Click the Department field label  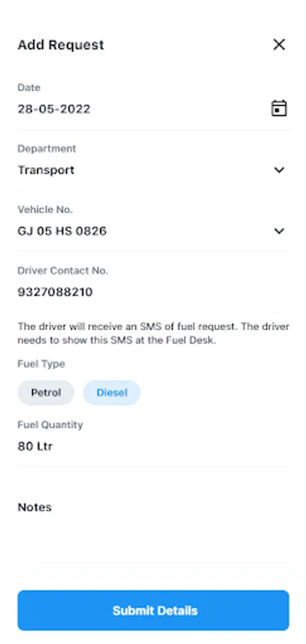[x=47, y=148]
